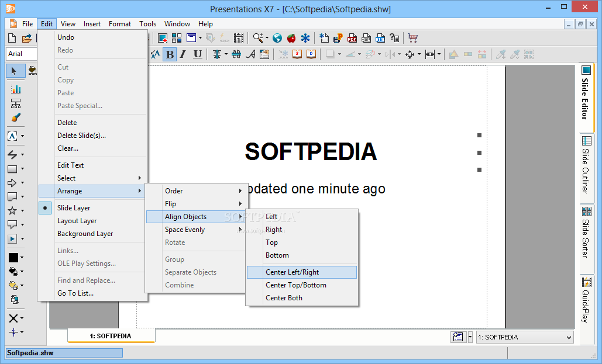Click the Publish to HTML icon

pos(380,38)
